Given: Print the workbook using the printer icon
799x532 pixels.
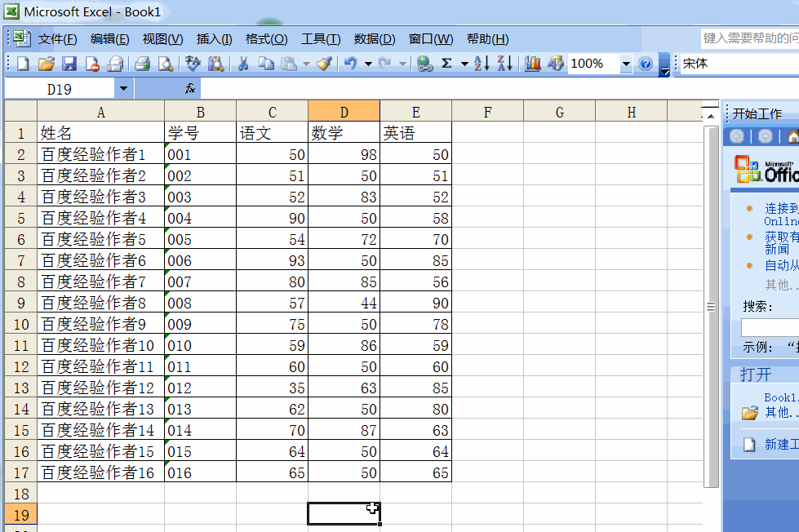Looking at the screenshot, I should coord(142,64).
